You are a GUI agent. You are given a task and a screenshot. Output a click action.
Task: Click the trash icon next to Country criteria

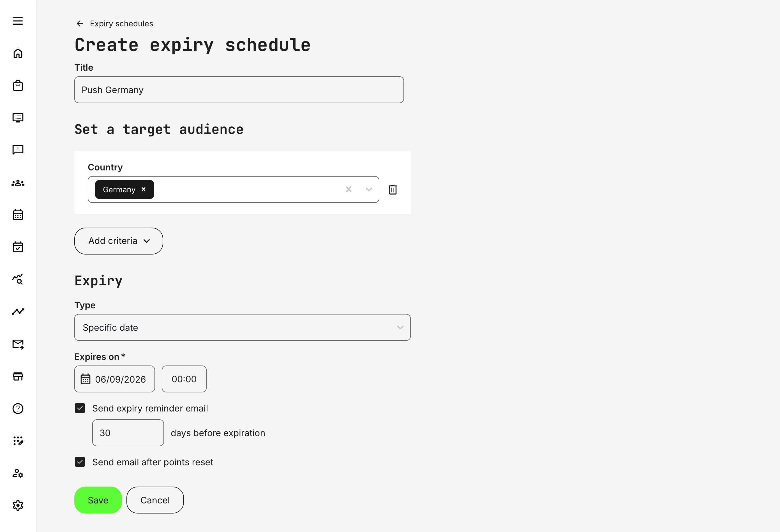tap(392, 189)
